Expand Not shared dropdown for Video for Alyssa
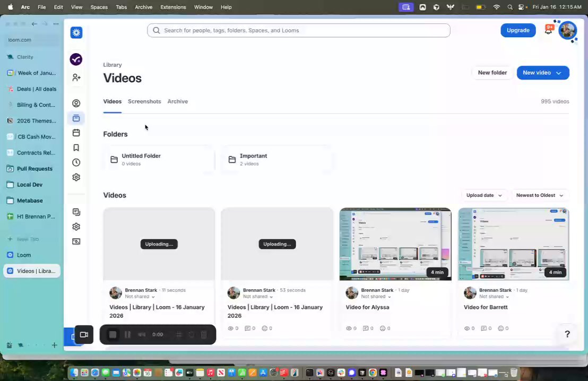The height and width of the screenshot is (381, 588). coord(376,297)
